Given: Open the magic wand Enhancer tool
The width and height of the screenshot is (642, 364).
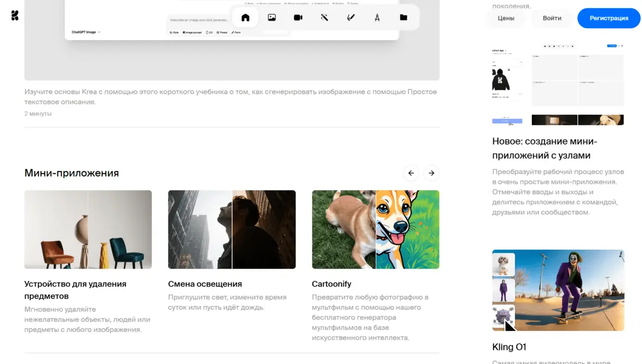Looking at the screenshot, I should click(324, 17).
